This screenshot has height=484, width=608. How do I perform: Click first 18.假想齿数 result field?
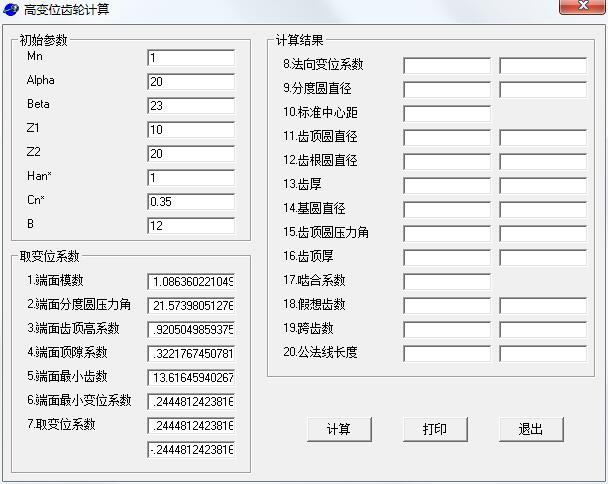[x=447, y=306]
